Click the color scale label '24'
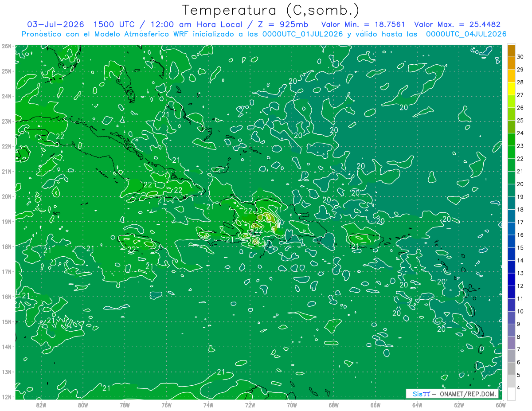532x411 pixels. click(x=520, y=133)
